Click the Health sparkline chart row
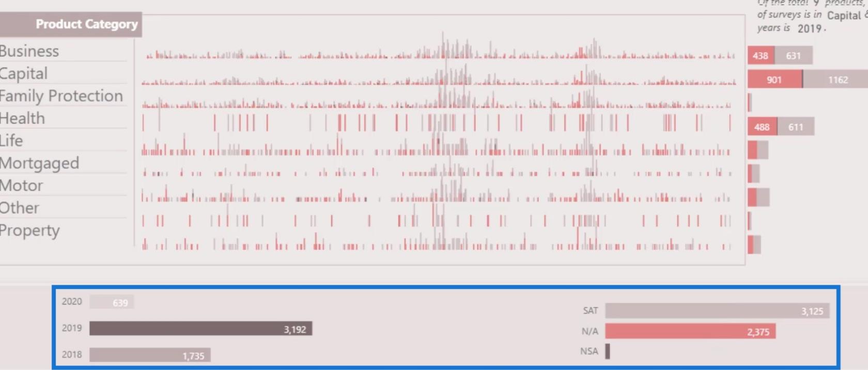Image resolution: width=868 pixels, height=370 pixels. (437, 123)
